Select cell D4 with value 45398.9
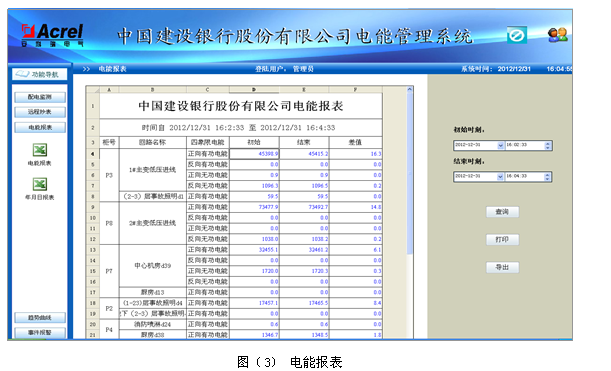The image size is (611, 371). point(254,154)
